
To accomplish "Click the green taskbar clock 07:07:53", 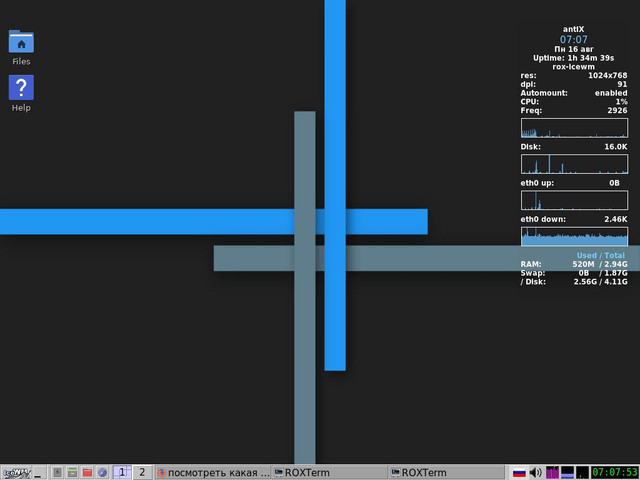I will click(615, 473).
